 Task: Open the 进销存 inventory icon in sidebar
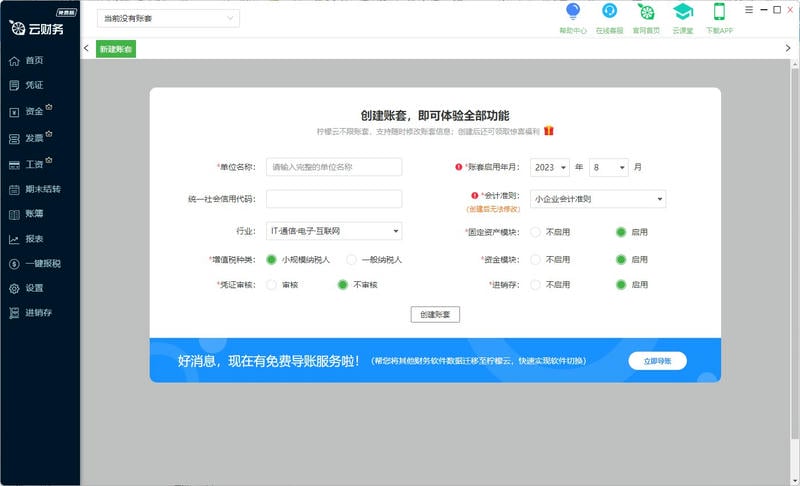pyautogui.click(x=14, y=313)
